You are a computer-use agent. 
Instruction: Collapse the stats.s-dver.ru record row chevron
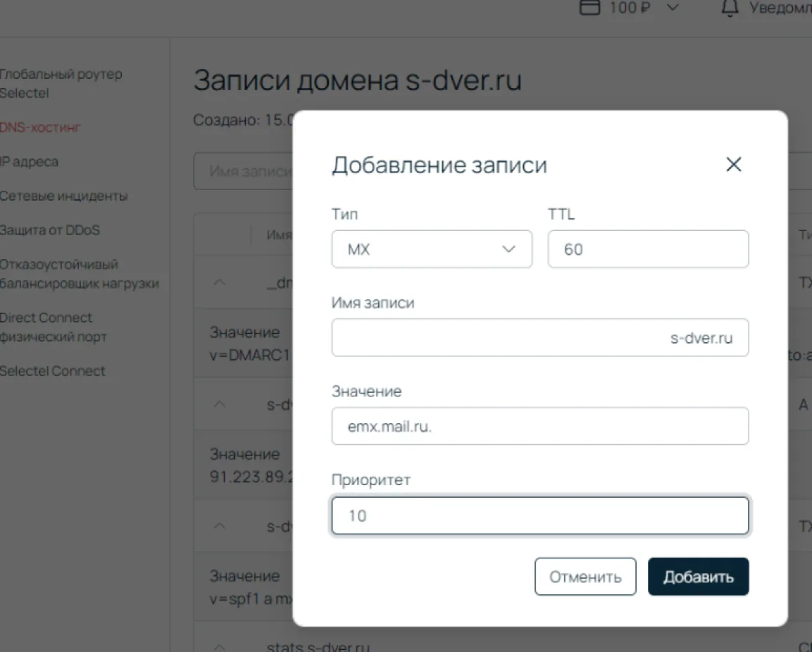pos(220,647)
